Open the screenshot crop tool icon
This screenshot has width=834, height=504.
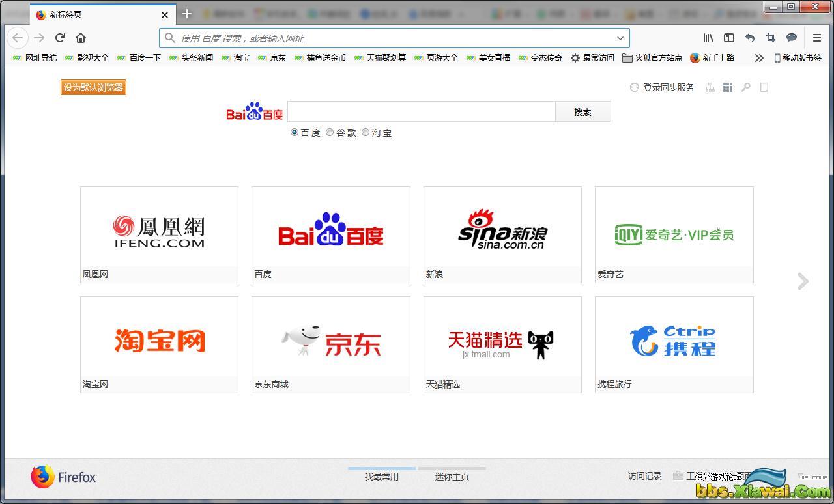(x=771, y=38)
